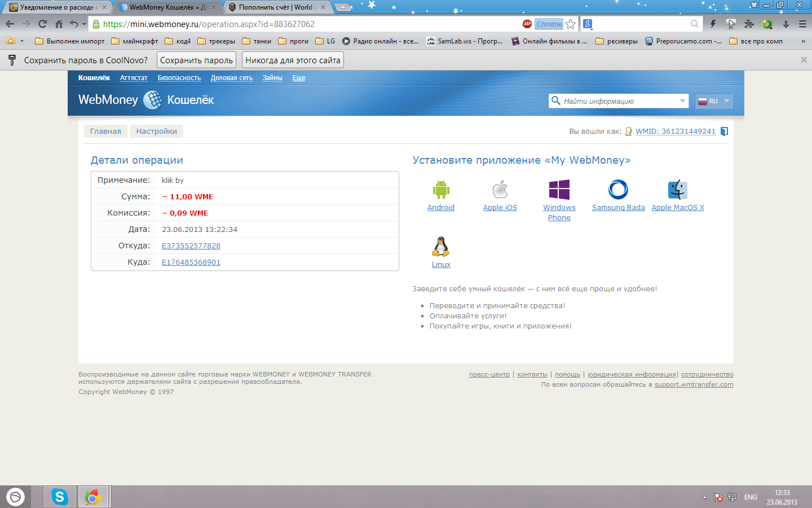
Task: Expand the search field dropdown arrow
Action: coord(682,101)
